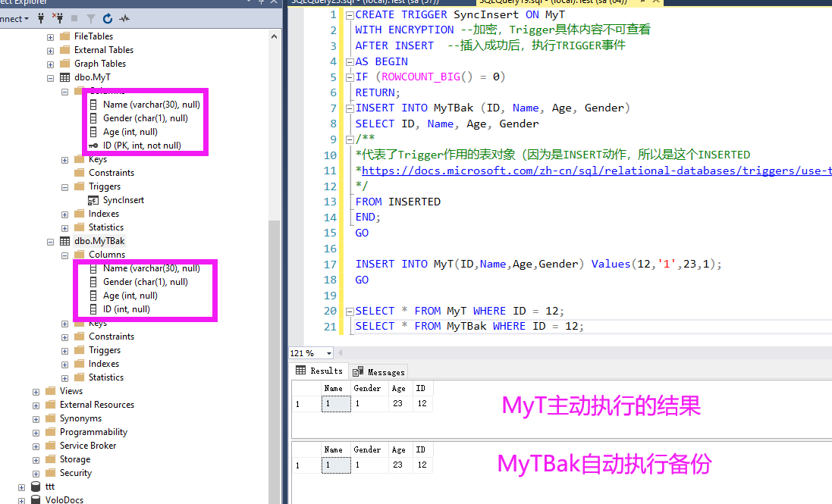Click the Disconnect plug icon with red X
Viewport: 832px width, 504px height.
tap(58, 18)
